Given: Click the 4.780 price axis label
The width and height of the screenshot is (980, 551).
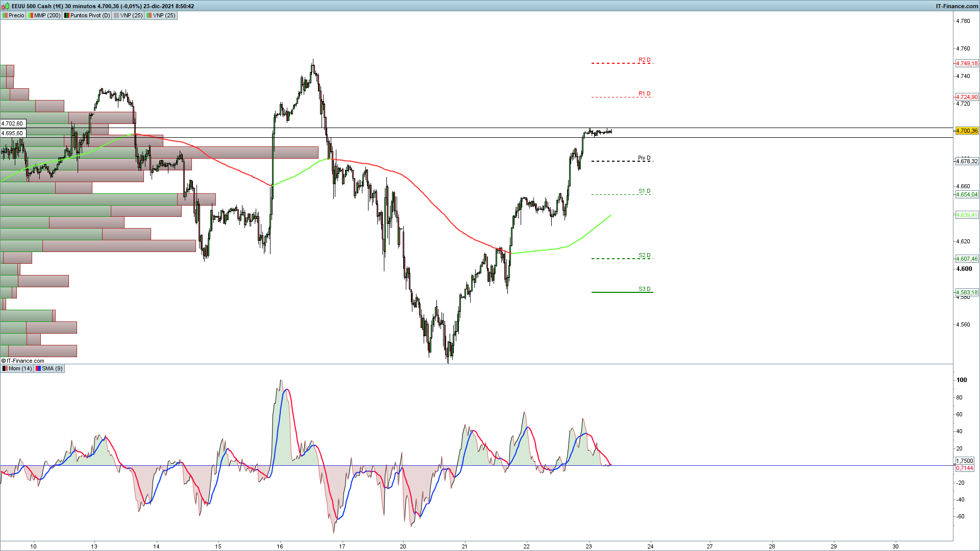Looking at the screenshot, I should (x=963, y=21).
